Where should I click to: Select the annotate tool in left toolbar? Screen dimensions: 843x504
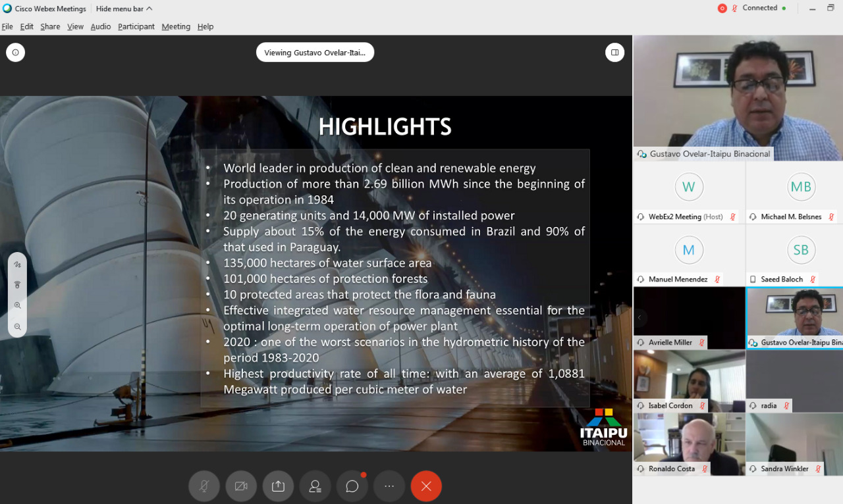pyautogui.click(x=18, y=265)
